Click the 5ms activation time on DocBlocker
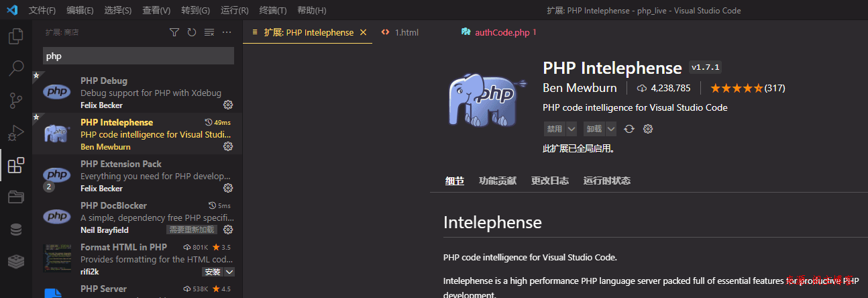The image size is (868, 298). point(219,205)
